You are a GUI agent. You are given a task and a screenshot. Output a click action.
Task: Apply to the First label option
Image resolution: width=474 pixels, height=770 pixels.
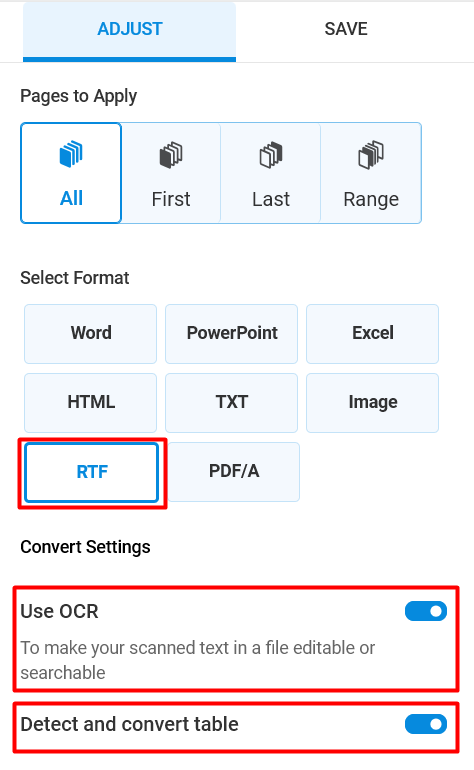click(171, 199)
